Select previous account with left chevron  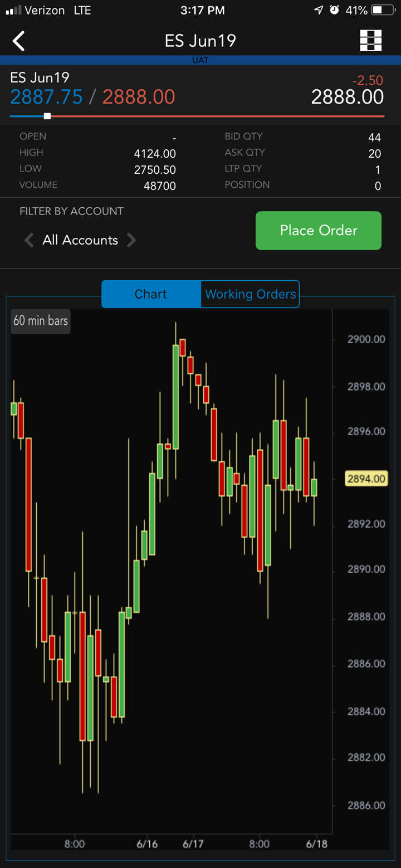point(29,240)
